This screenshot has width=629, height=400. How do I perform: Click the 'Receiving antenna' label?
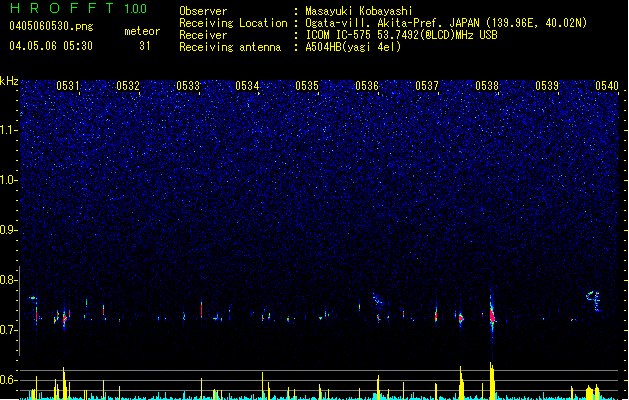230,47
